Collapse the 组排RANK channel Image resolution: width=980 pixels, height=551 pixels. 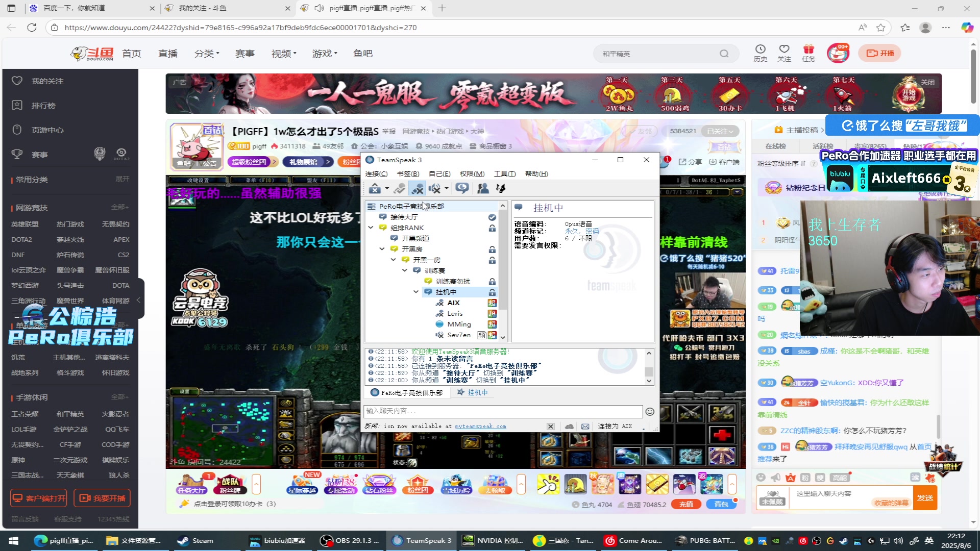[x=371, y=228]
